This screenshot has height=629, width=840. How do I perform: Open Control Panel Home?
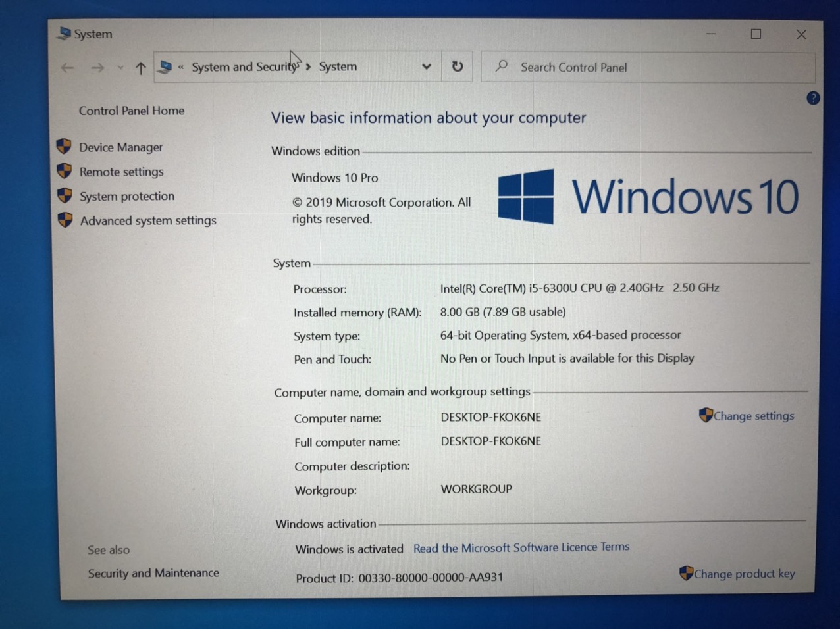point(132,111)
